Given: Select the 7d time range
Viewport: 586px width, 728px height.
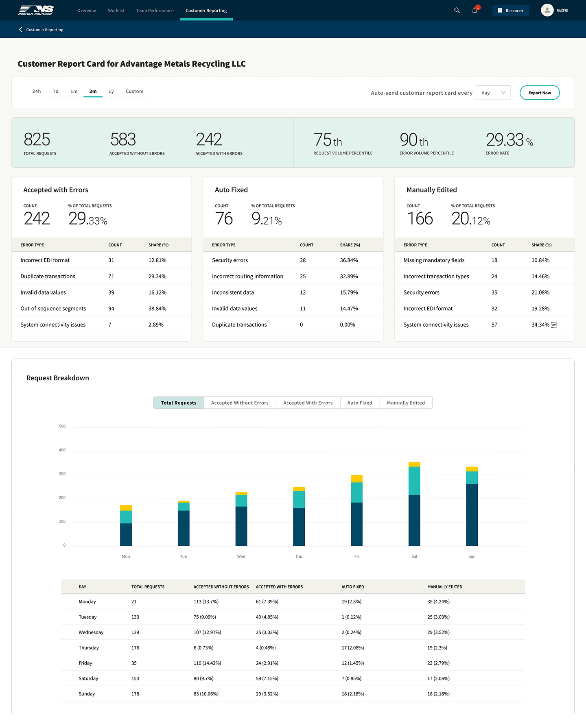Looking at the screenshot, I should [56, 92].
